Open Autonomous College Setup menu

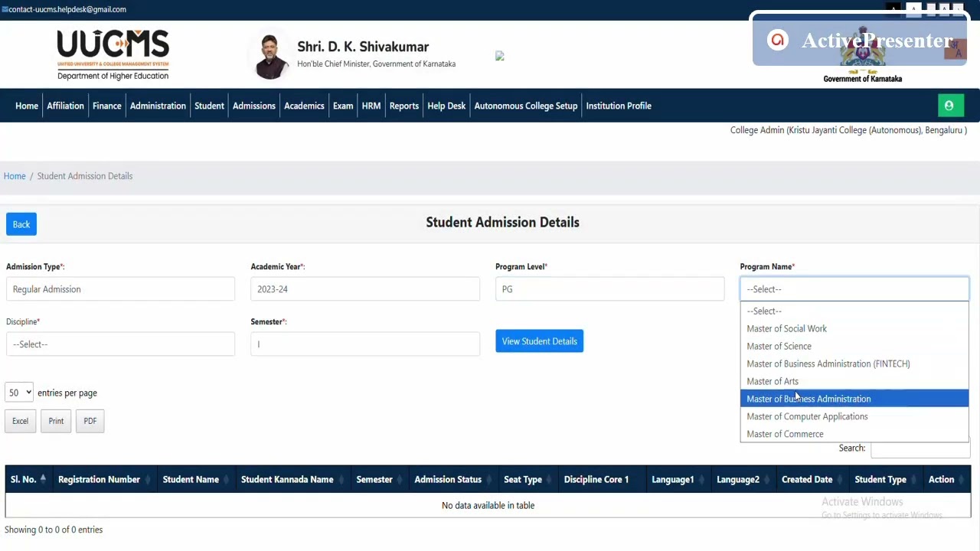pyautogui.click(x=526, y=106)
